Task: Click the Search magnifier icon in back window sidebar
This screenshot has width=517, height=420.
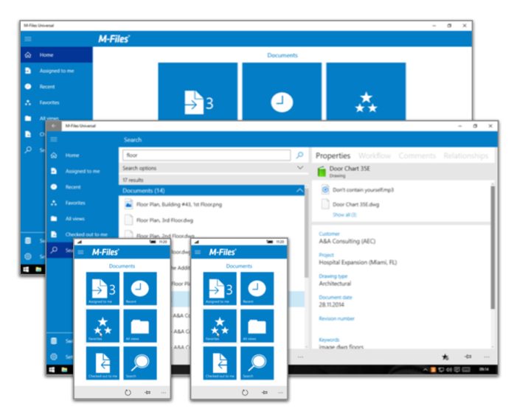Action: tap(28, 150)
